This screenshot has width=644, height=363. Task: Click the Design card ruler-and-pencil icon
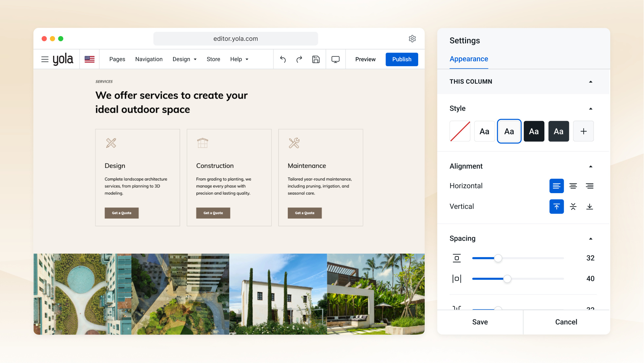point(111,143)
